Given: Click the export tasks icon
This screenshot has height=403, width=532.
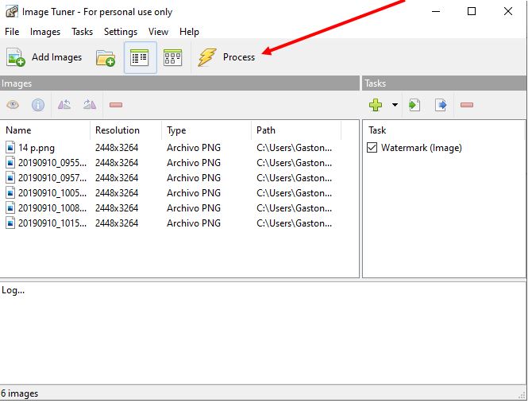Looking at the screenshot, I should (441, 105).
